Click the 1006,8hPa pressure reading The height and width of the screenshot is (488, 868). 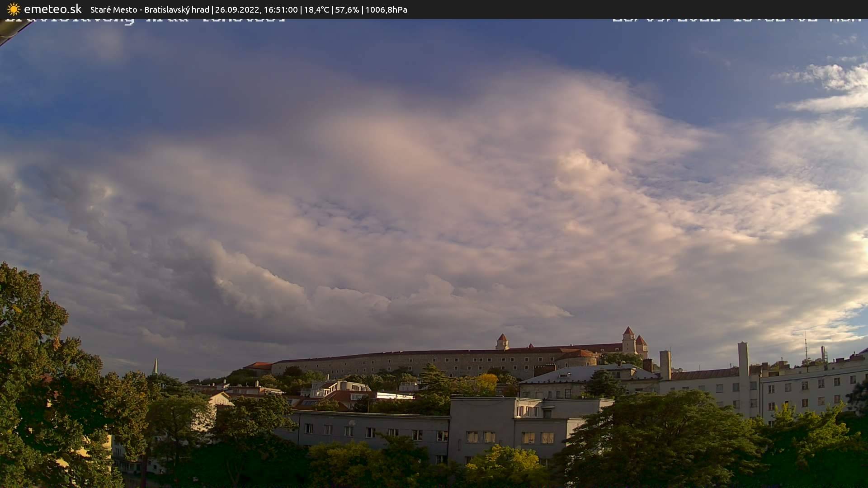[x=386, y=9]
